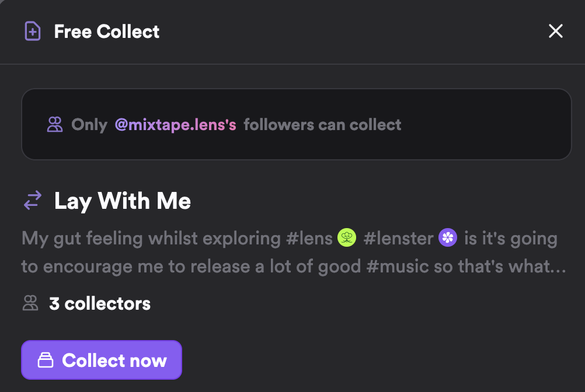Click the collectors people icon

pos(30,303)
